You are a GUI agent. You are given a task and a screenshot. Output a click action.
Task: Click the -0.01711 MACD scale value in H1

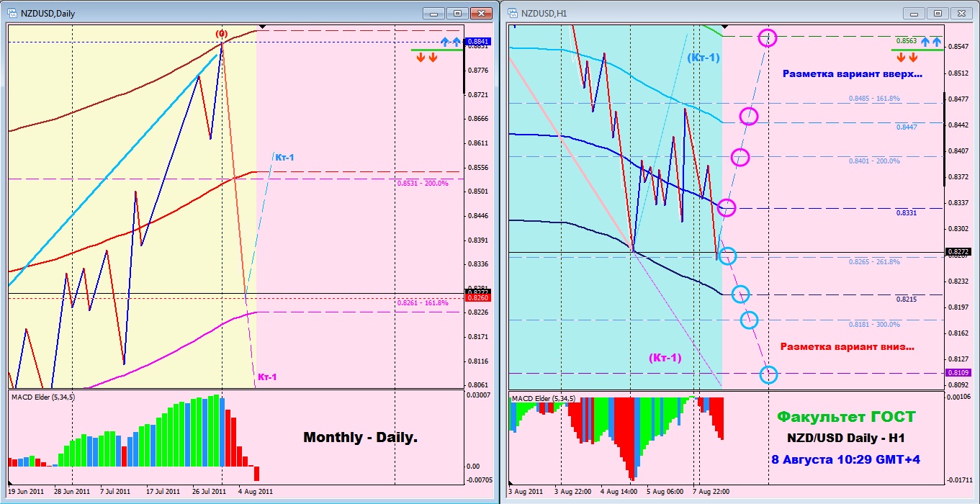click(958, 479)
